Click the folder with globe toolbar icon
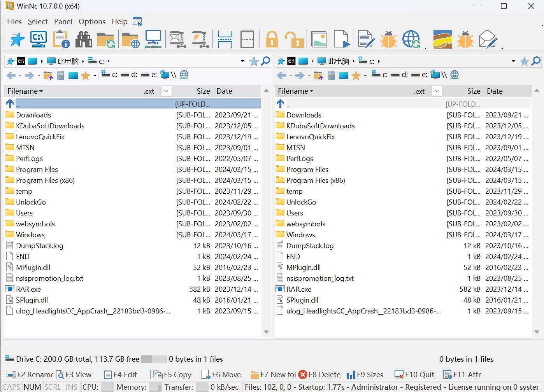The width and height of the screenshot is (544, 392). pyautogui.click(x=130, y=40)
